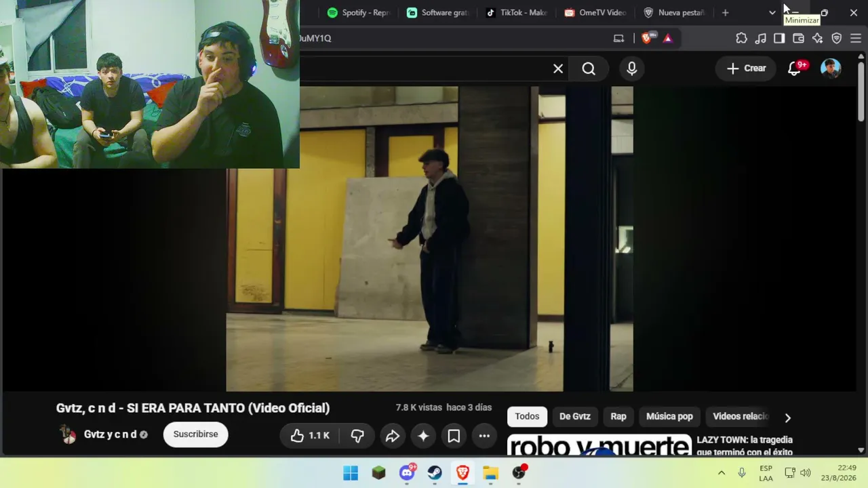Open the Brave Wallet icon
This screenshot has height=488, width=868.
coord(798,39)
